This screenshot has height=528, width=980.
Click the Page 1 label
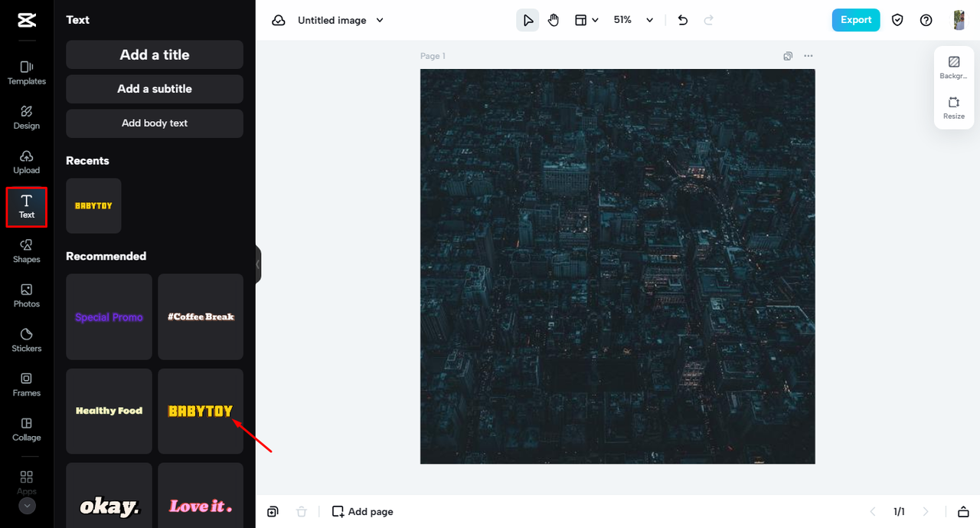(x=433, y=56)
